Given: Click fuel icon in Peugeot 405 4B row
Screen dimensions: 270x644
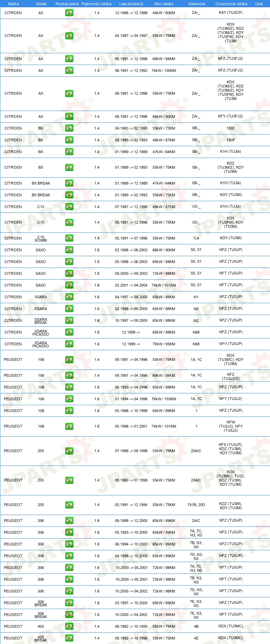Looking at the screenshot, I should 69,626.
